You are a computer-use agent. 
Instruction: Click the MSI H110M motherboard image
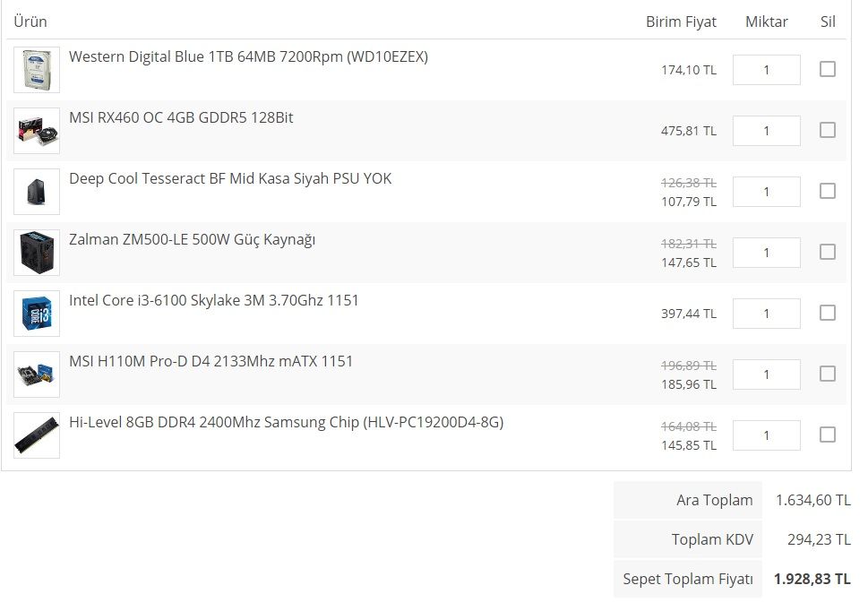37,374
